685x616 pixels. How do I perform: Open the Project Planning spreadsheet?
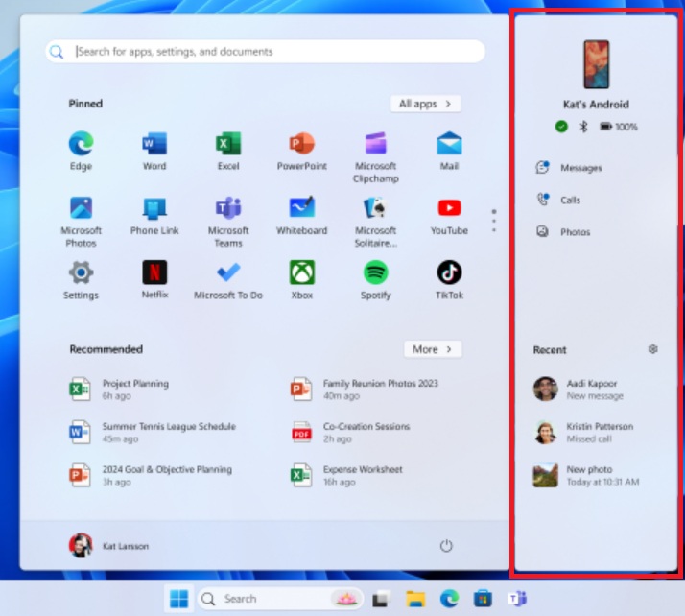point(119,389)
